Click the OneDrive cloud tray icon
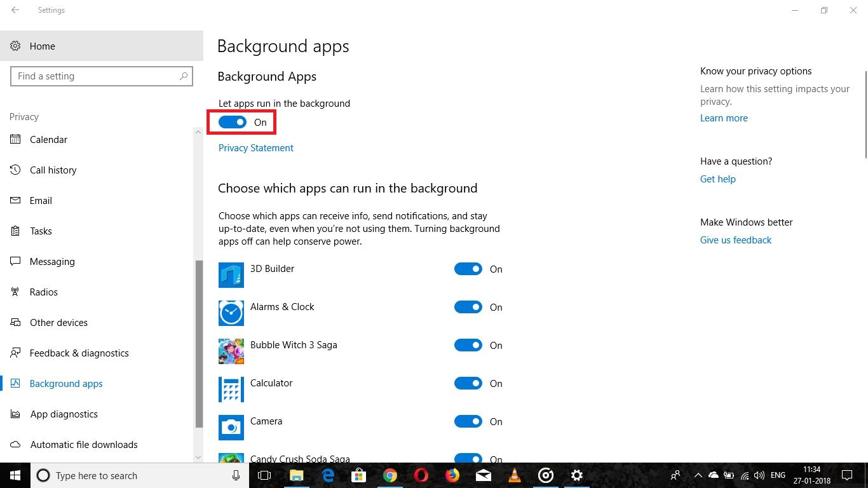868x488 pixels. (x=713, y=475)
